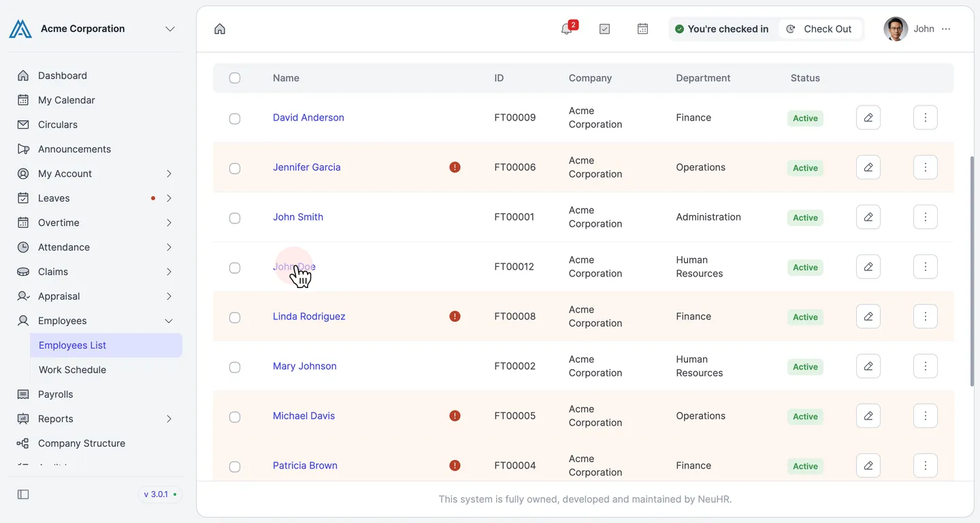Click the warning icon beside Jennifer Garcia
This screenshot has height=523, width=980.
(x=455, y=167)
